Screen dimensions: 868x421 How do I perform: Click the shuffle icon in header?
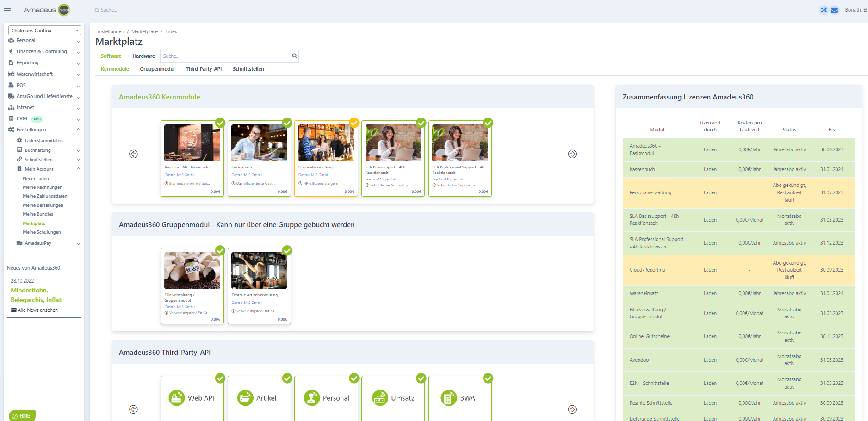click(x=824, y=10)
